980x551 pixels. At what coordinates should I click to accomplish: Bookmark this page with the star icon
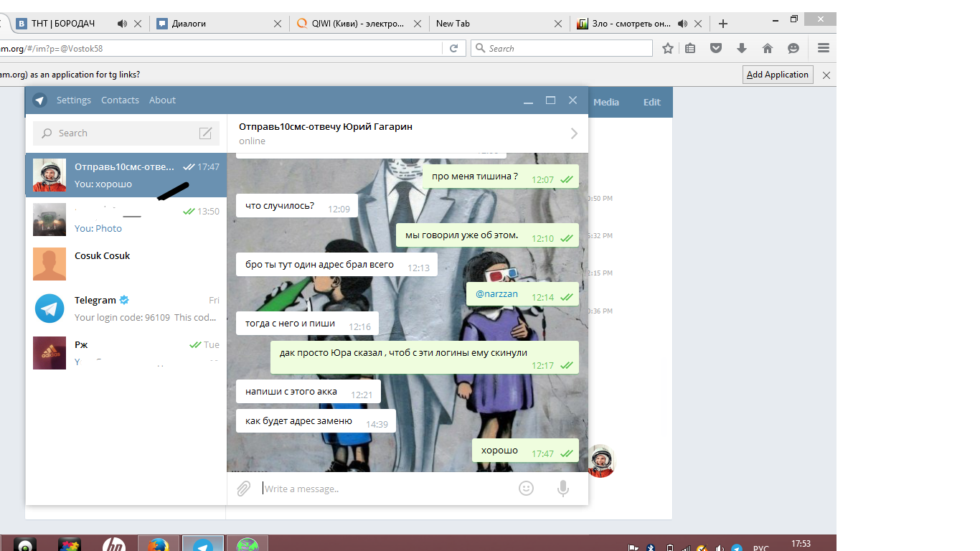[668, 48]
